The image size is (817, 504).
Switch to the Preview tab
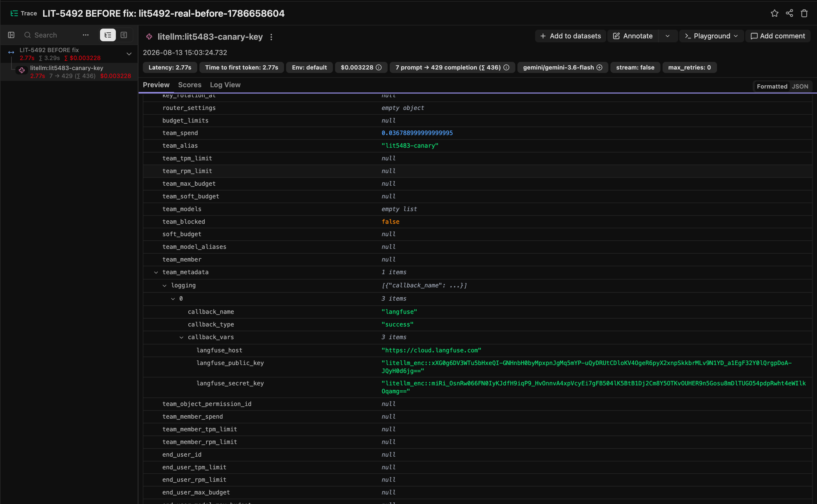(x=156, y=85)
